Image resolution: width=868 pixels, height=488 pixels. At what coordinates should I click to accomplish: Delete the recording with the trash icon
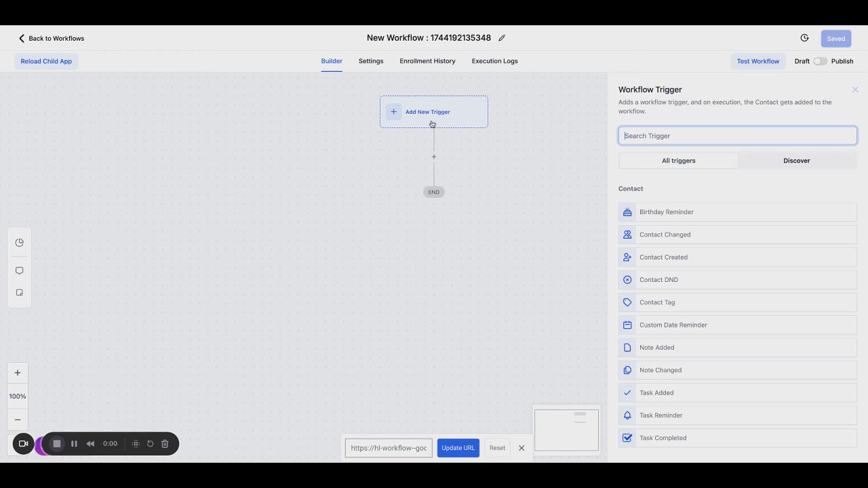click(165, 444)
